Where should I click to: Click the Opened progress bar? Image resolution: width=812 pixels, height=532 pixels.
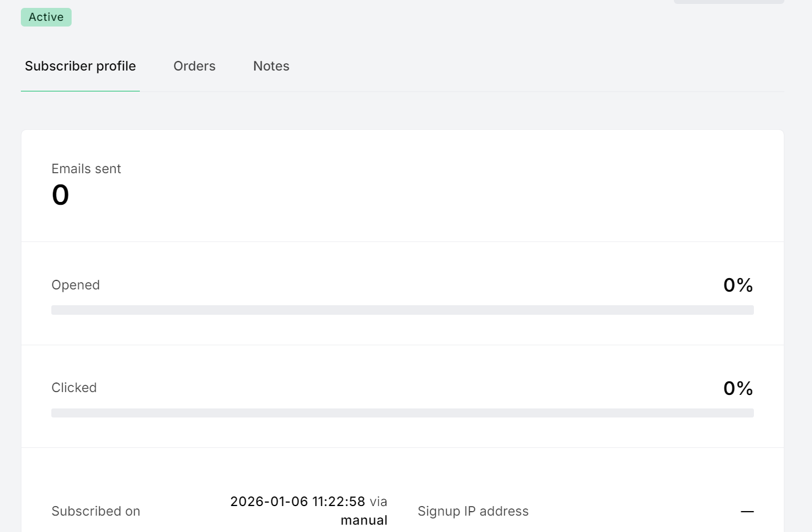[x=402, y=310]
